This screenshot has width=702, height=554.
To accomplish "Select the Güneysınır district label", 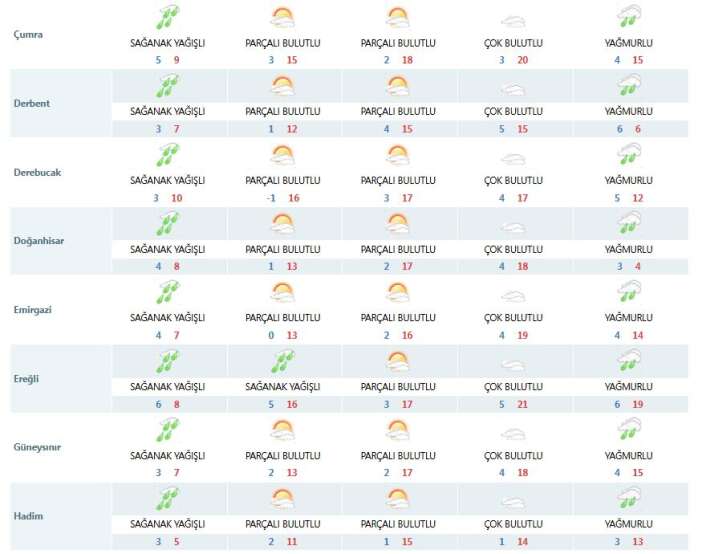I will (x=37, y=447).
